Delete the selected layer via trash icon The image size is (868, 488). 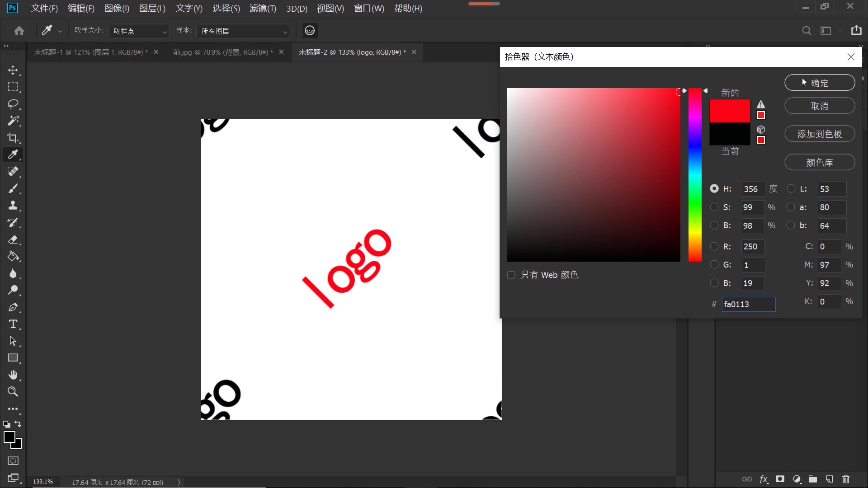click(x=846, y=479)
